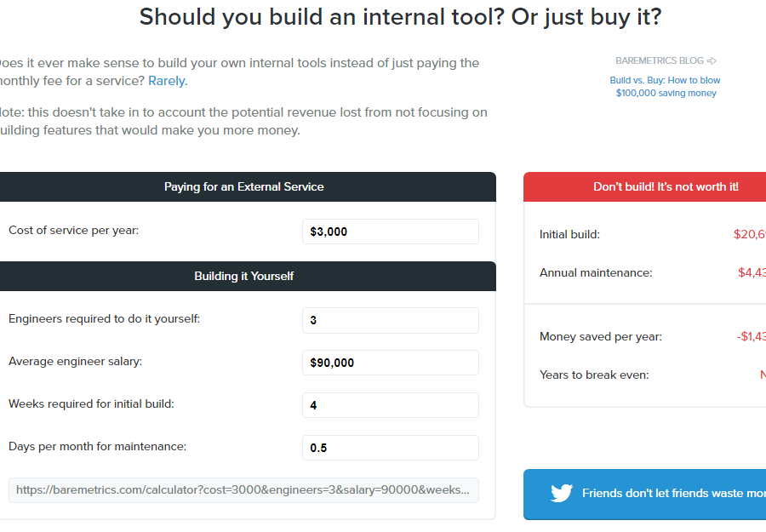The image size is (766, 532).
Task: Focus the engineers required input box
Action: point(390,320)
